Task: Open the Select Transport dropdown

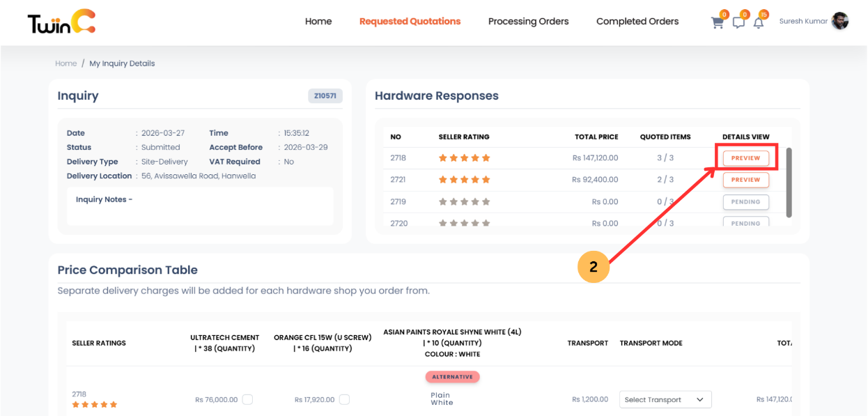Action: (665, 399)
